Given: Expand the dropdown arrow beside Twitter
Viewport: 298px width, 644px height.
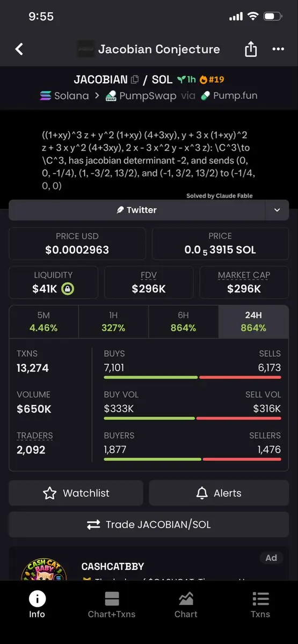Looking at the screenshot, I should [277, 210].
